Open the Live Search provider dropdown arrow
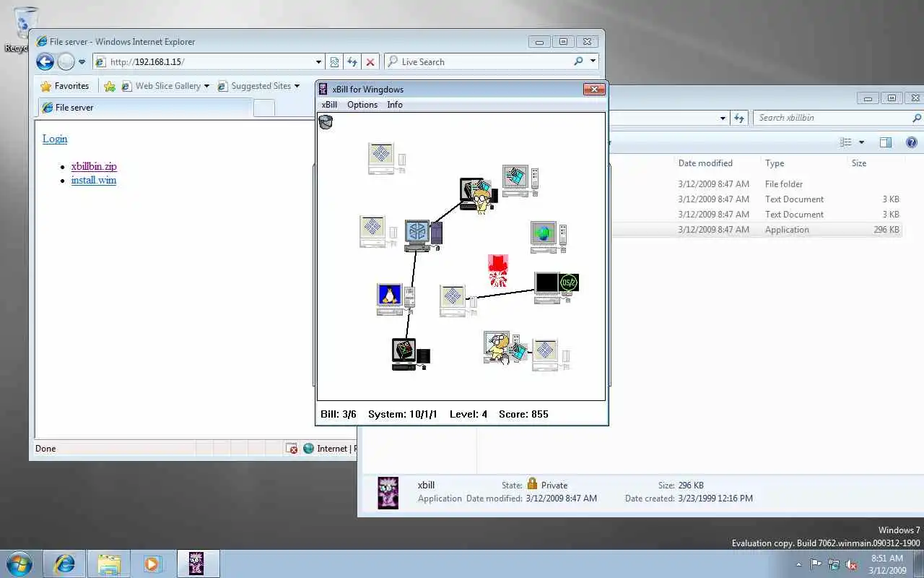The height and width of the screenshot is (578, 924). coord(593,61)
